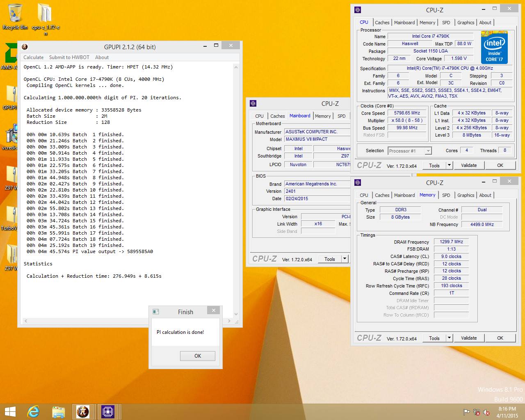This screenshot has height=420, width=525.
Task: Select CPU tab in Mainboard window
Action: (x=259, y=116)
